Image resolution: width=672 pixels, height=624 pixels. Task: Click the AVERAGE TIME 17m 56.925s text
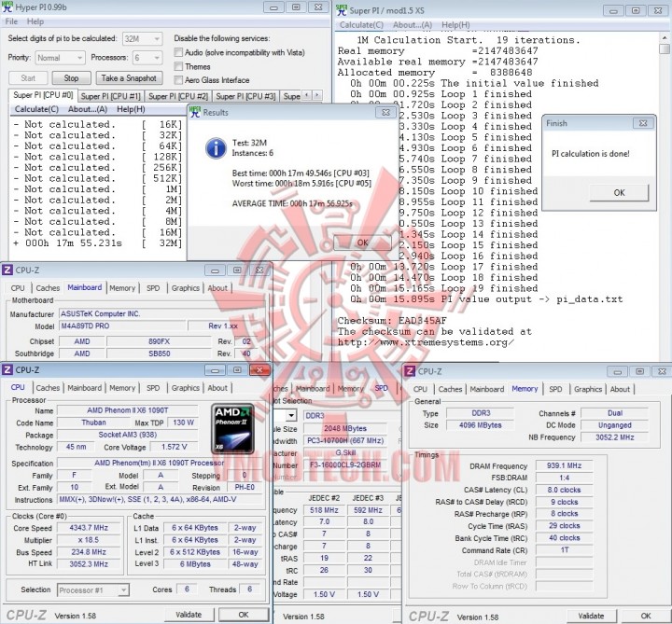point(292,203)
